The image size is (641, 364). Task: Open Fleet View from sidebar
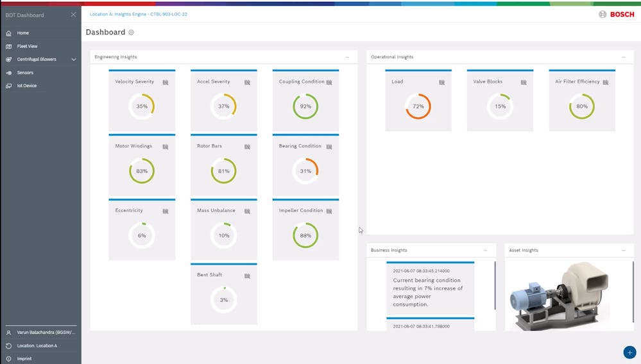(x=27, y=46)
